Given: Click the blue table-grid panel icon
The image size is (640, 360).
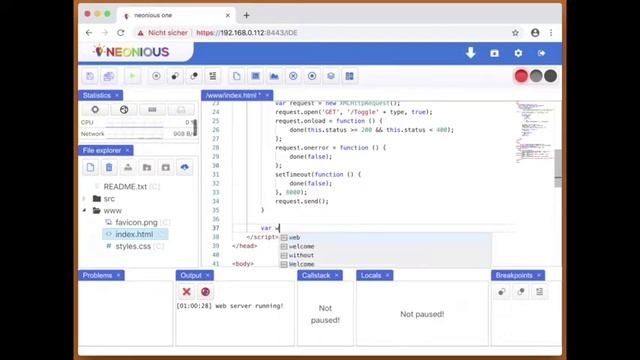Looking at the screenshot, I should [256, 76].
